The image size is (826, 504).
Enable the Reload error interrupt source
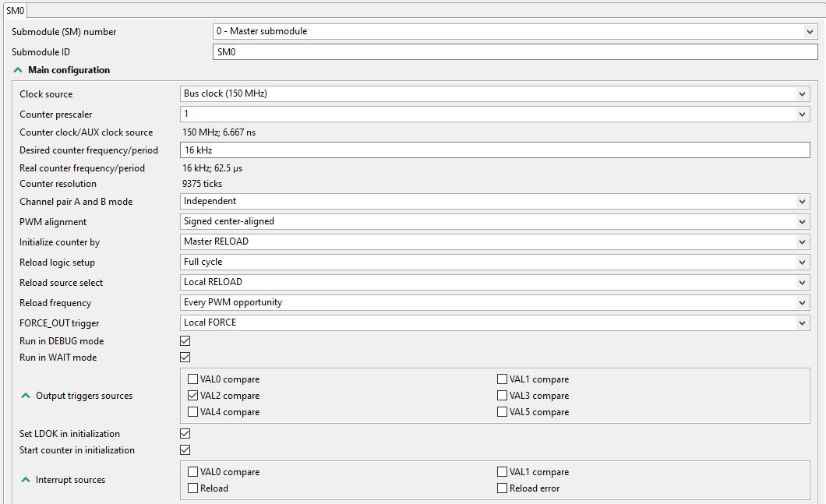click(x=503, y=488)
